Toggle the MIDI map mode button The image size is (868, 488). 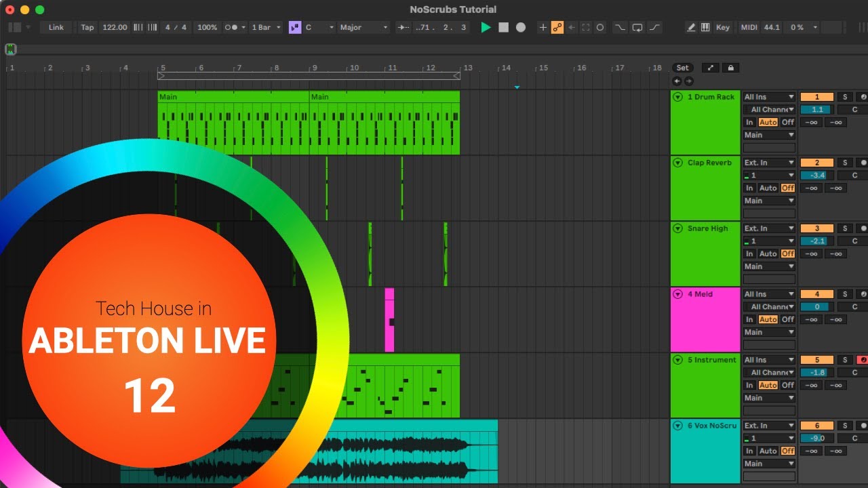[x=749, y=27]
